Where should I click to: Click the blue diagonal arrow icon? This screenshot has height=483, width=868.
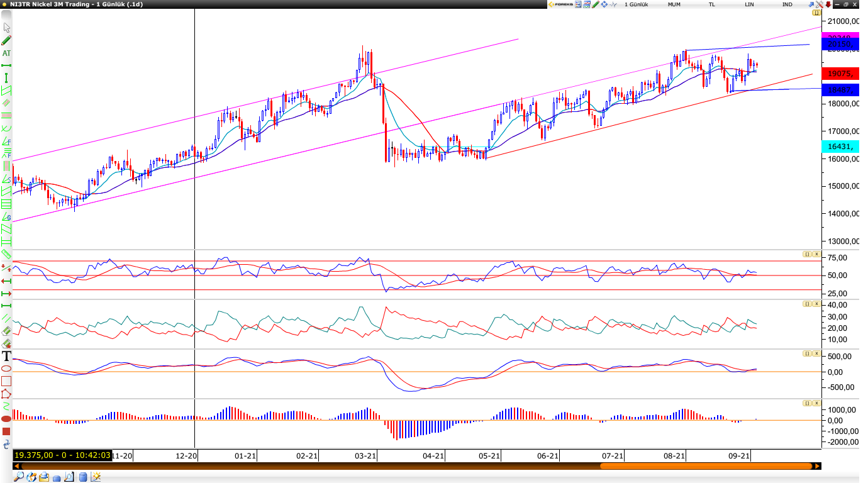click(811, 4)
